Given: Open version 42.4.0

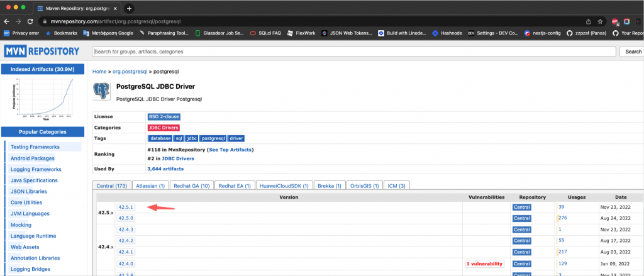Looking at the screenshot, I should click(126, 263).
